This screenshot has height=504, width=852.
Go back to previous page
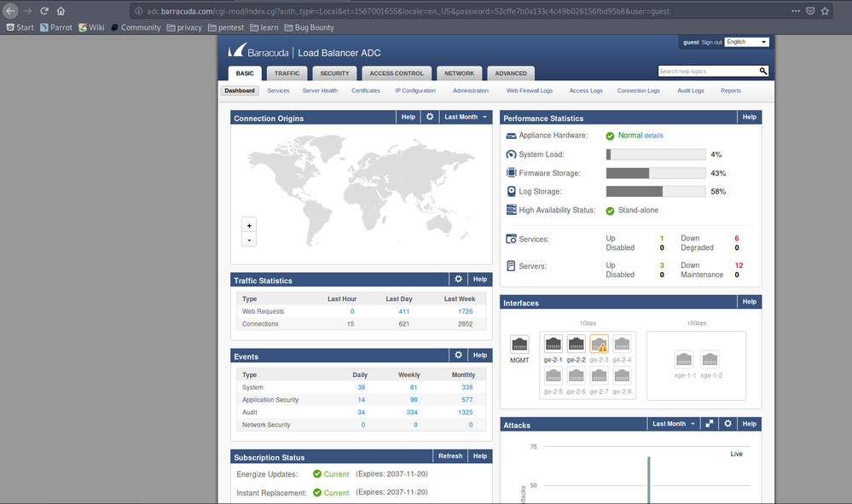(10, 11)
